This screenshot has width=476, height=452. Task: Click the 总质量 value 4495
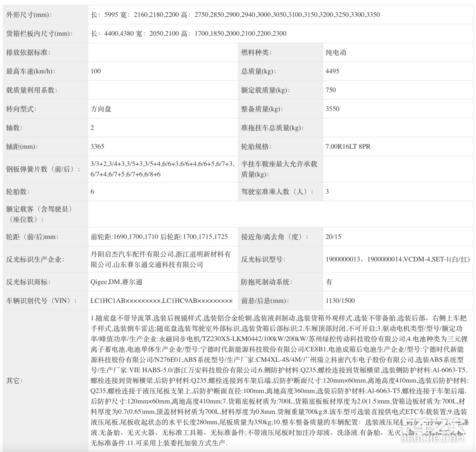point(332,71)
